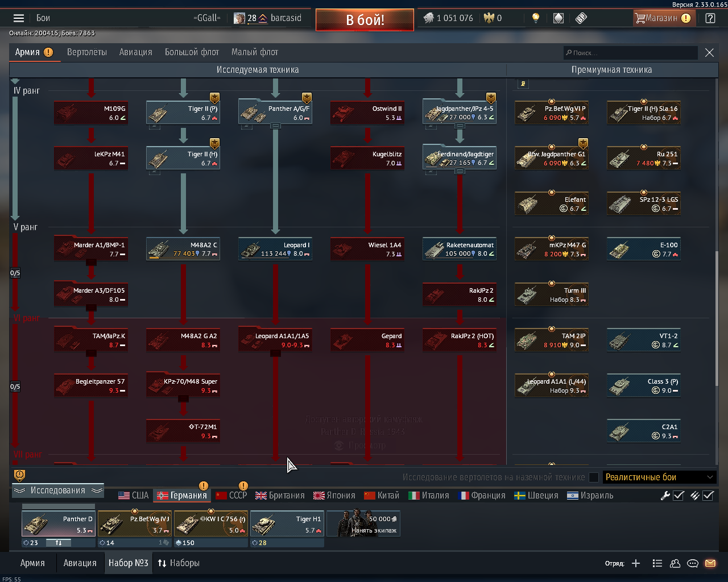The width and height of the screenshot is (728, 582).
Task: Toggle the checkbox next to the wrench icon
Action: [679, 496]
